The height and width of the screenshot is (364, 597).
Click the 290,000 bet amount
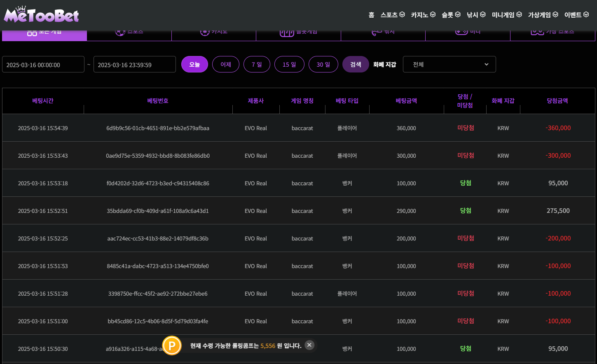(x=406, y=211)
